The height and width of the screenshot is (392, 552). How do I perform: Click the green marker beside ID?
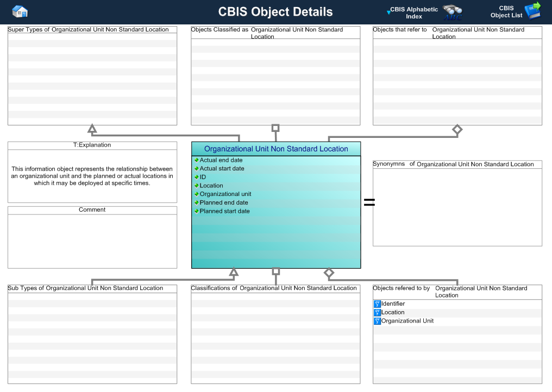[x=197, y=177]
